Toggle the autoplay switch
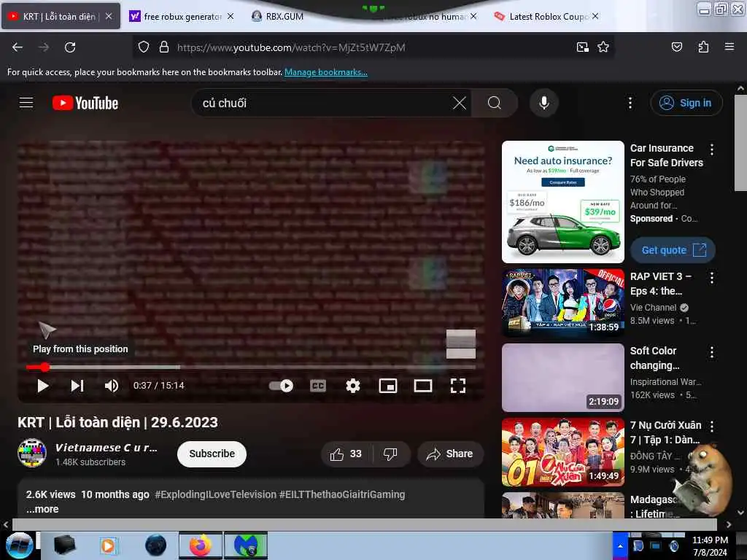 (281, 386)
